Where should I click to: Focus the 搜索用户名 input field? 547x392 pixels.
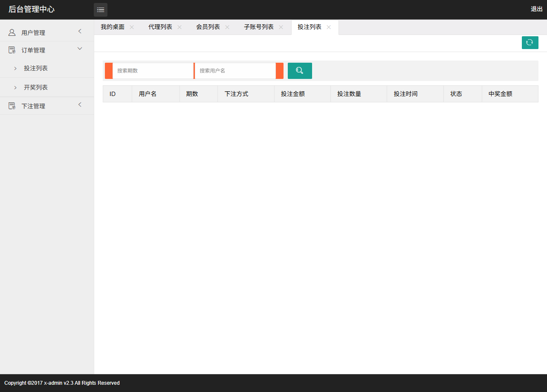tap(235, 71)
